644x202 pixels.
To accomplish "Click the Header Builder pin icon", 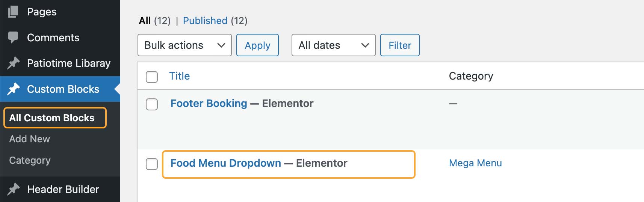I will 13,189.
